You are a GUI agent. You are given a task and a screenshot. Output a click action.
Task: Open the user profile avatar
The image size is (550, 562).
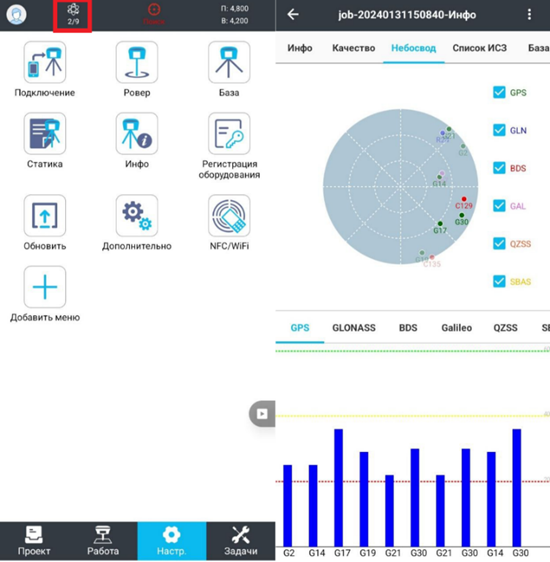(16, 15)
